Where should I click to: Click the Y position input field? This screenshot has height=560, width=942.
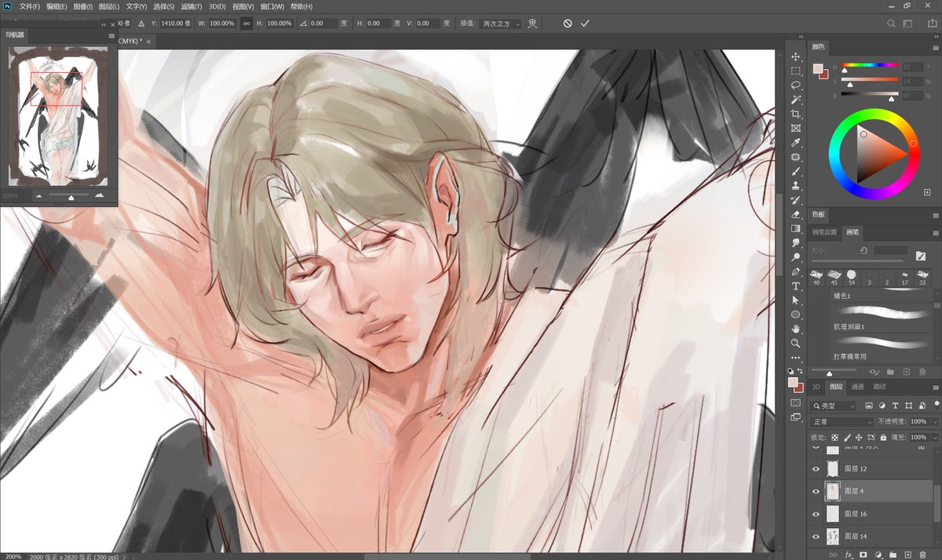[x=177, y=24]
